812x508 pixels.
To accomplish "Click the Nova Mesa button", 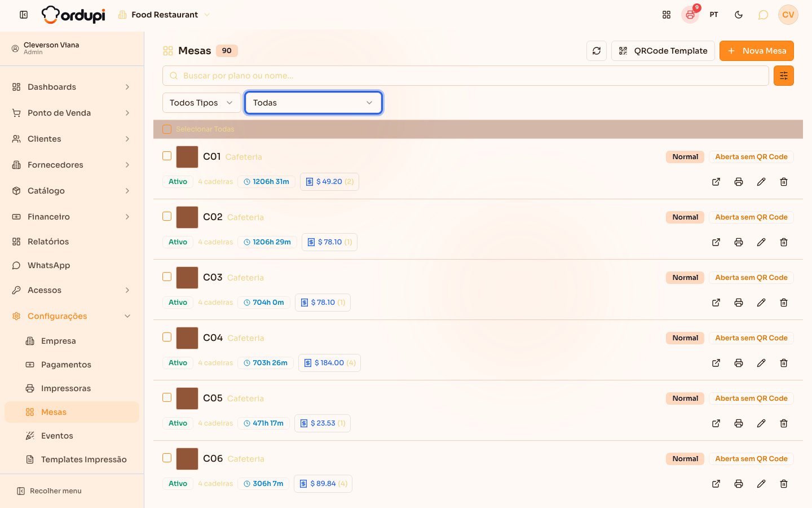I will [757, 51].
